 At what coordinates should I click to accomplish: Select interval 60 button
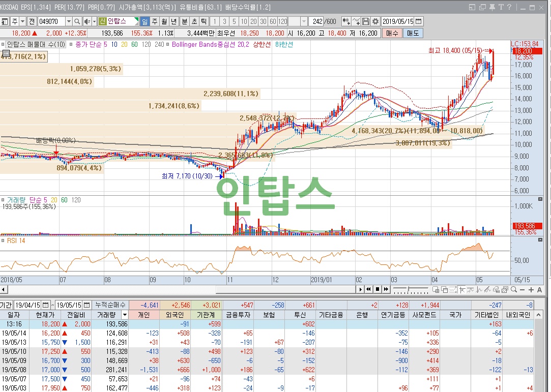tap(273, 21)
